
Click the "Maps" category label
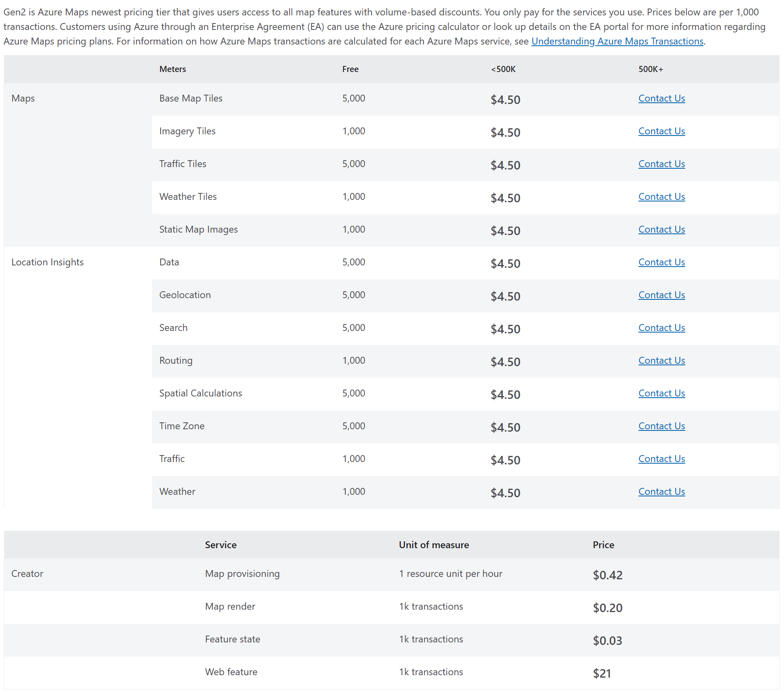pyautogui.click(x=23, y=98)
